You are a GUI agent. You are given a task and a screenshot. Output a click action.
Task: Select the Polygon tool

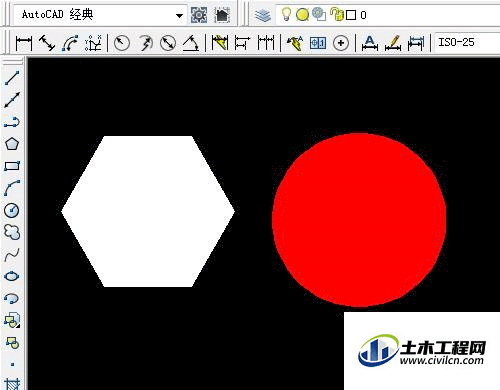(12, 144)
